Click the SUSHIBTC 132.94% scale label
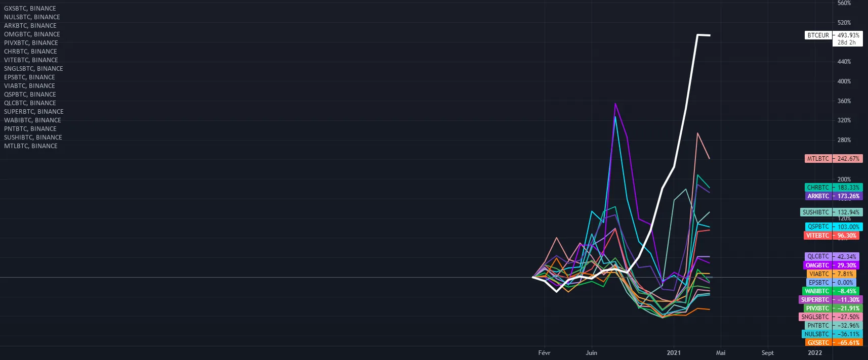This screenshot has height=360, width=868. pyautogui.click(x=831, y=212)
